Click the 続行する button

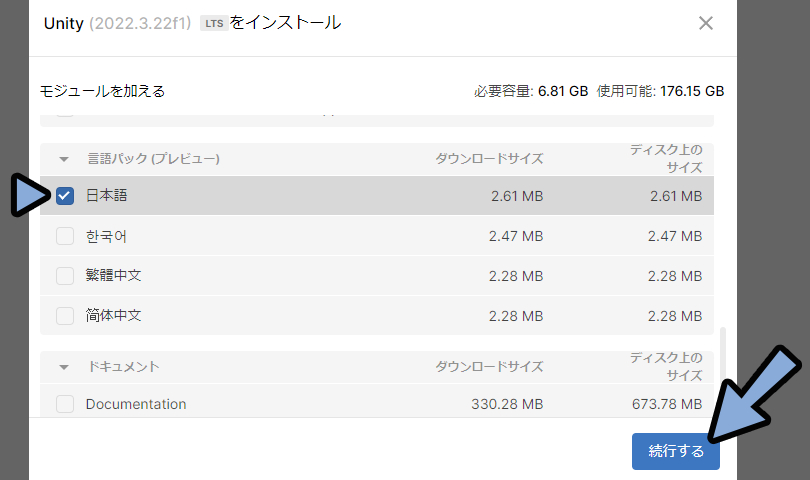(676, 451)
